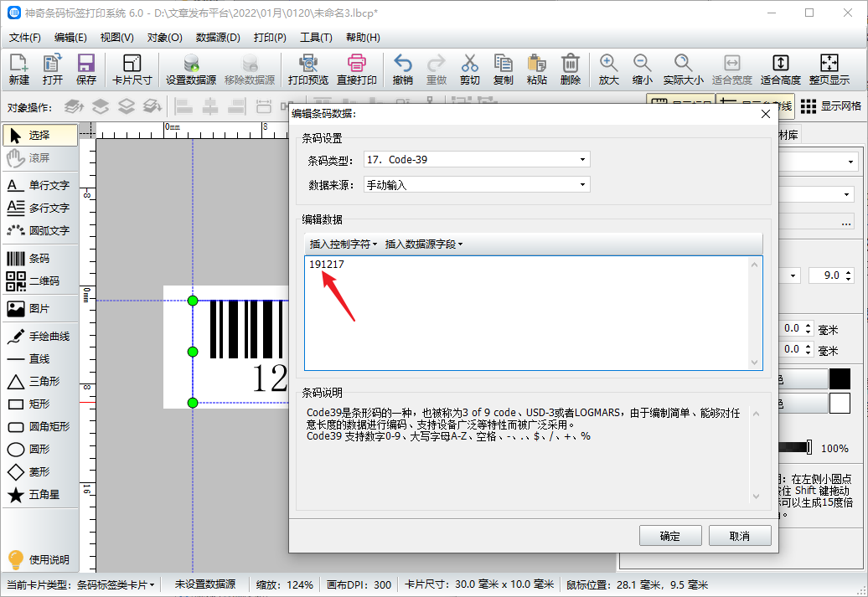Click the middle green resize handle
The height and width of the screenshot is (597, 868).
point(193,352)
